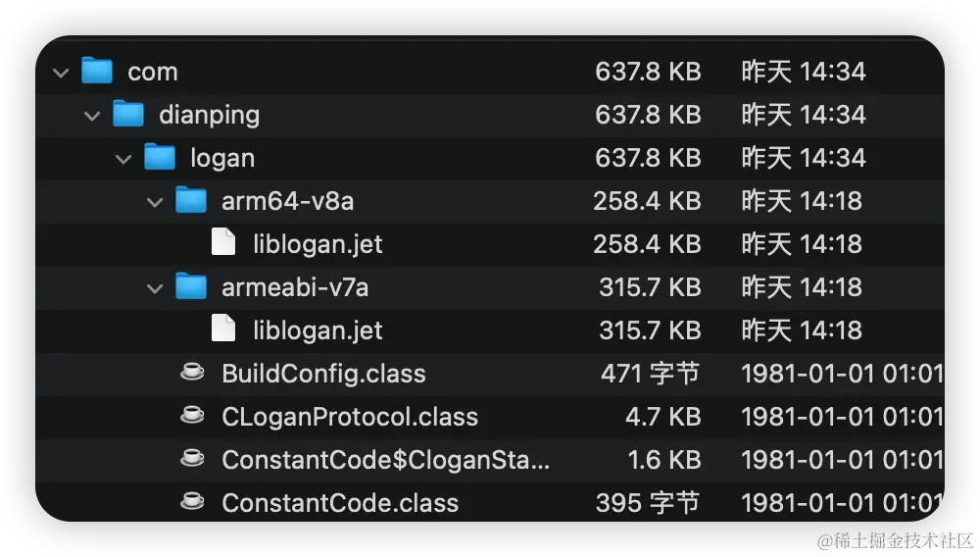Click the BuildConfig.class Java file icon
This screenshot has height=557, width=980.
pyautogui.click(x=192, y=373)
